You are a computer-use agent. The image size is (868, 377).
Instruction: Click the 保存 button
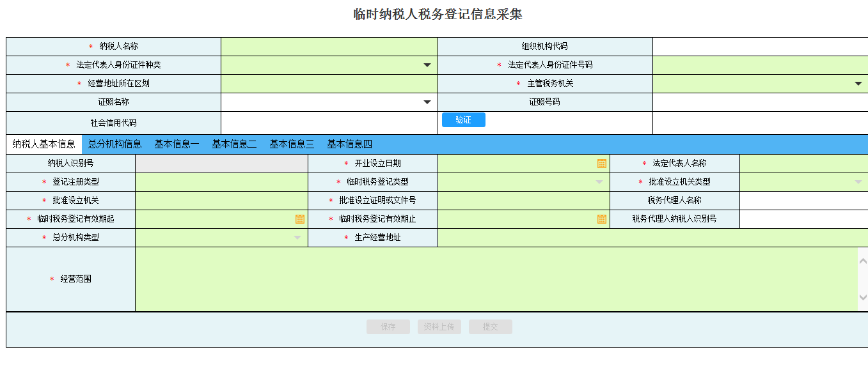388,327
